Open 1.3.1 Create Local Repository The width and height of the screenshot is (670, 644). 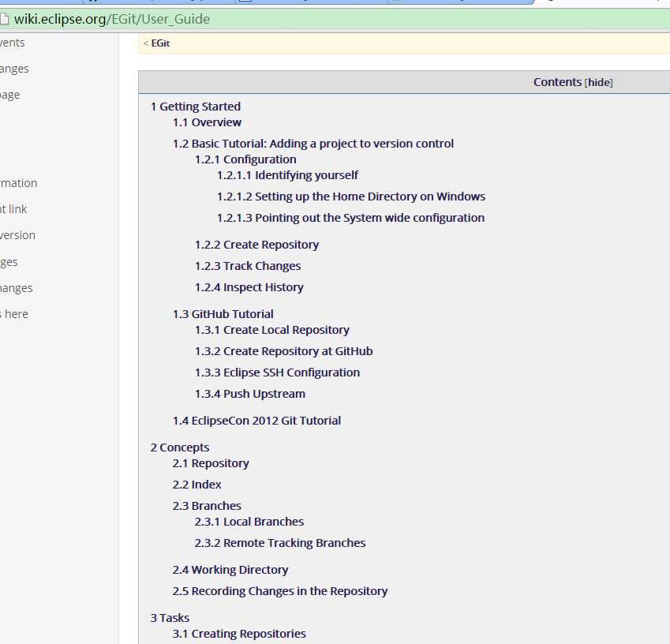pyautogui.click(x=271, y=330)
